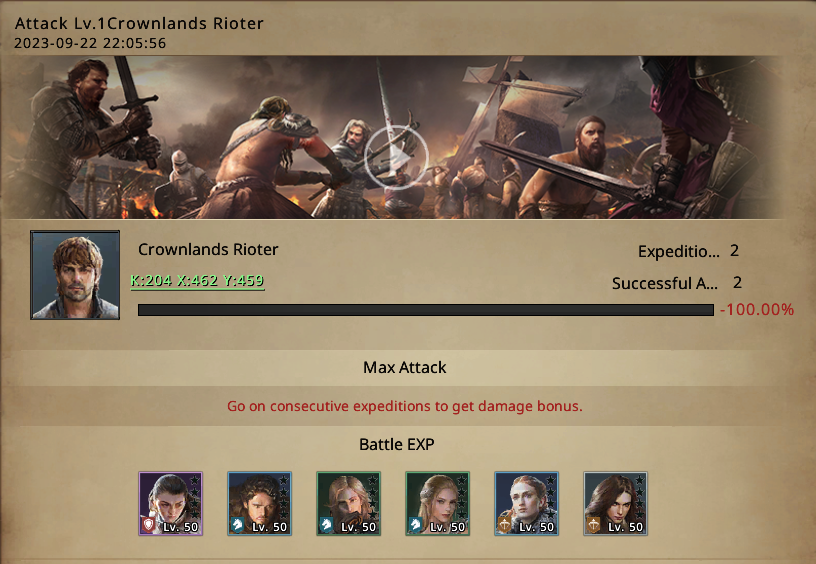Select the purple-framed first commander portrait
The height and width of the screenshot is (564, 816).
[x=171, y=504]
